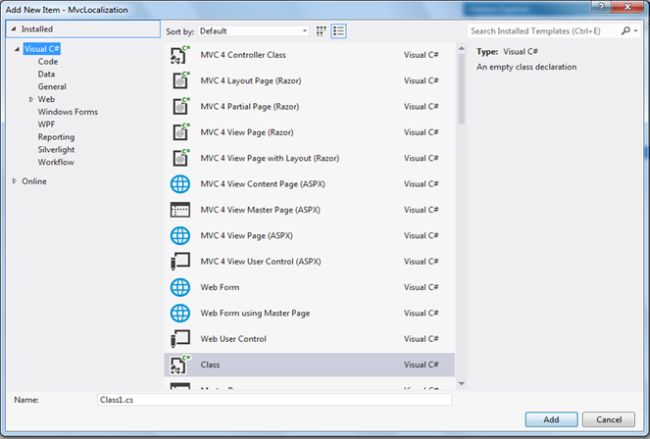The width and height of the screenshot is (650, 439).
Task: Collapse the Visual C# tree node
Action: pos(17,49)
